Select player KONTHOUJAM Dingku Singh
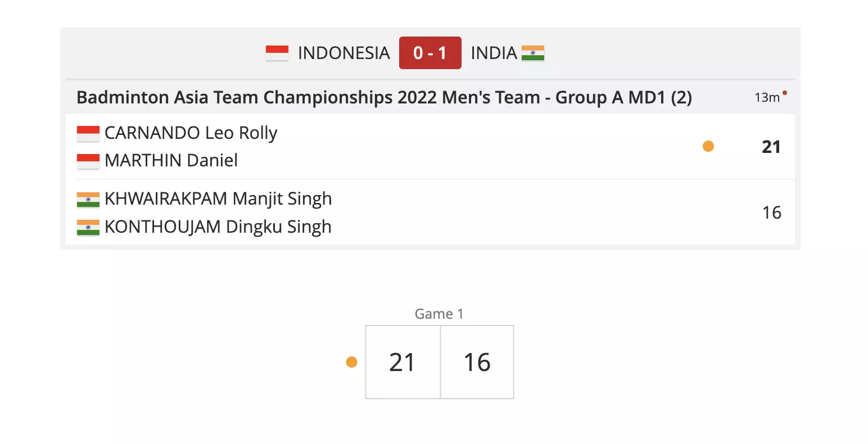The width and height of the screenshot is (868, 443). point(218,227)
